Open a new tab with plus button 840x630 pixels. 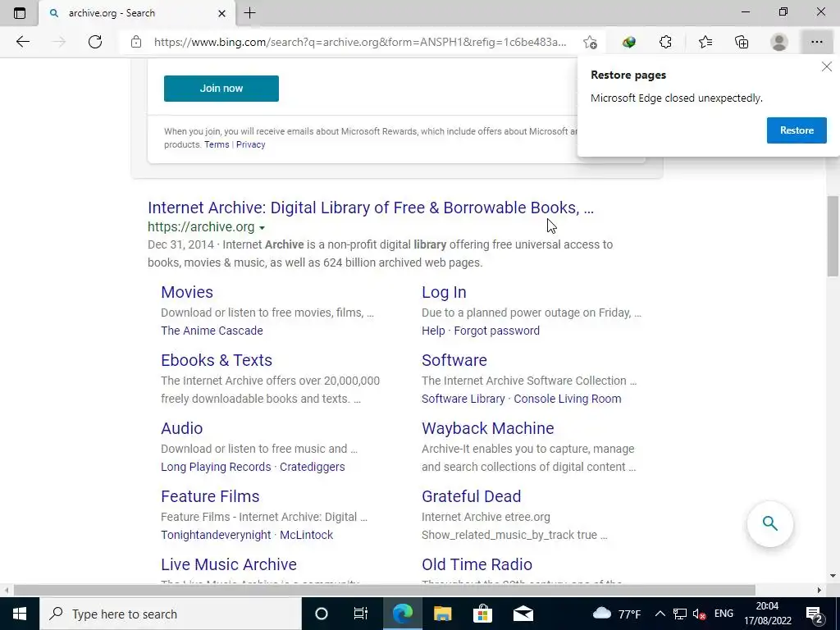(x=249, y=13)
